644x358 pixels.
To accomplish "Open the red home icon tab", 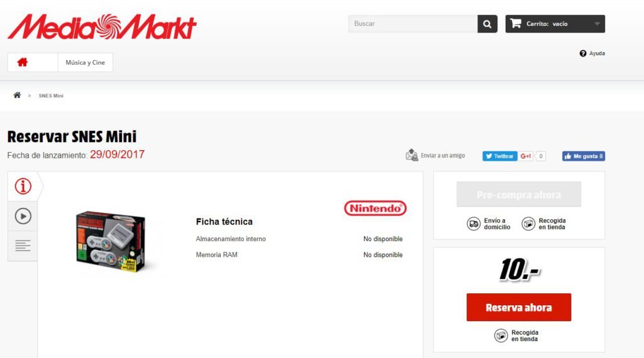I will pyautogui.click(x=23, y=62).
